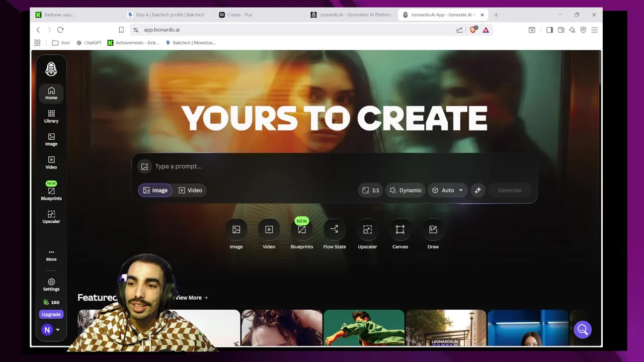
Task: Switch to the Create - Poe tab
Action: click(x=259, y=15)
